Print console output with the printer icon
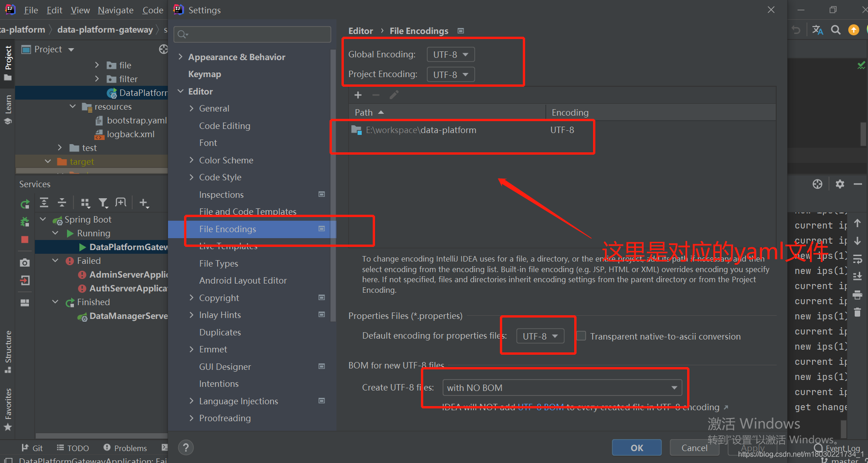Viewport: 868px width, 463px height. pyautogui.click(x=857, y=295)
